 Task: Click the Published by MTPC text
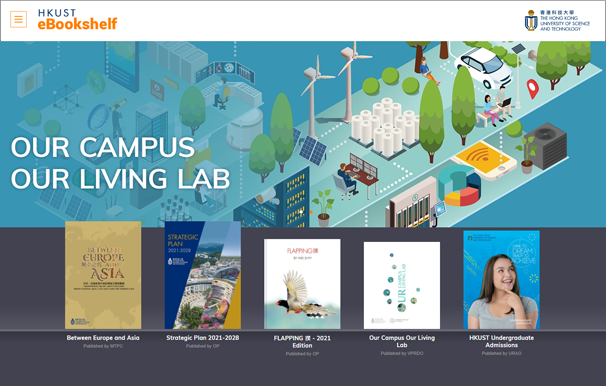103,346
